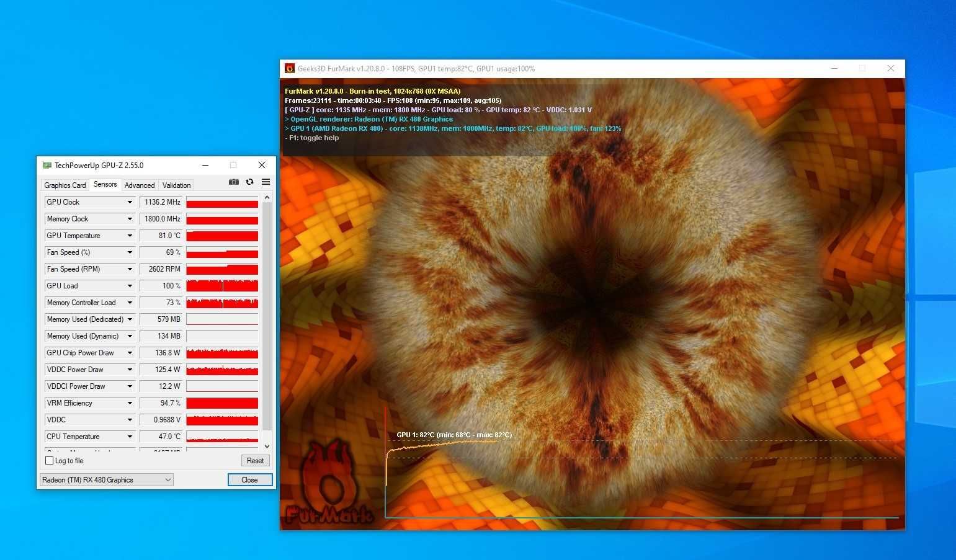Expand the VDDC Power Draw dropdown
The width and height of the screenshot is (956, 560).
pos(130,370)
